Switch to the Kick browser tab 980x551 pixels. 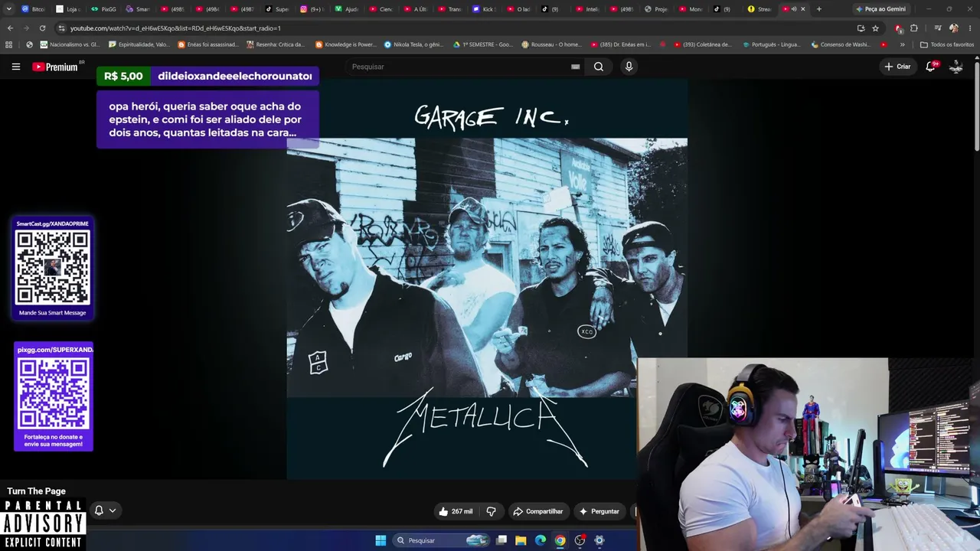point(485,9)
